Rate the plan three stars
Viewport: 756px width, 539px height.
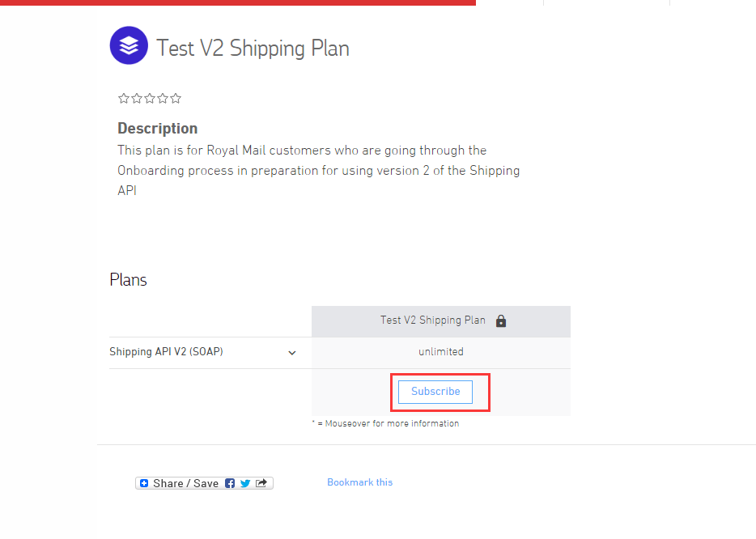(x=150, y=99)
